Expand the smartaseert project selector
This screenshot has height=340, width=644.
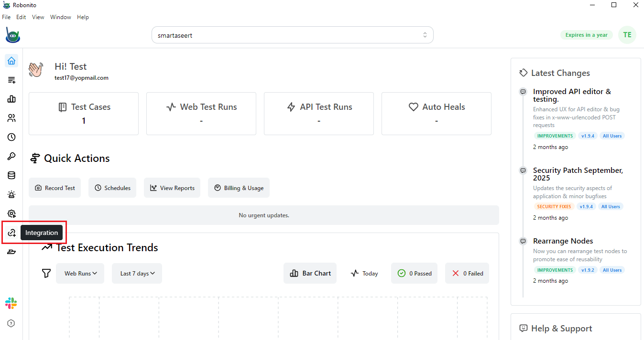pyautogui.click(x=293, y=34)
